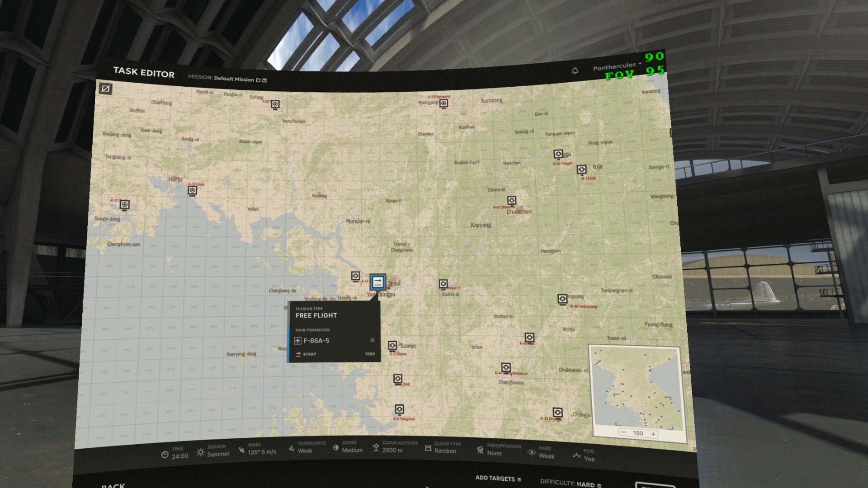Toggle the Fog Yes setting
The height and width of the screenshot is (488, 868).
(584, 455)
